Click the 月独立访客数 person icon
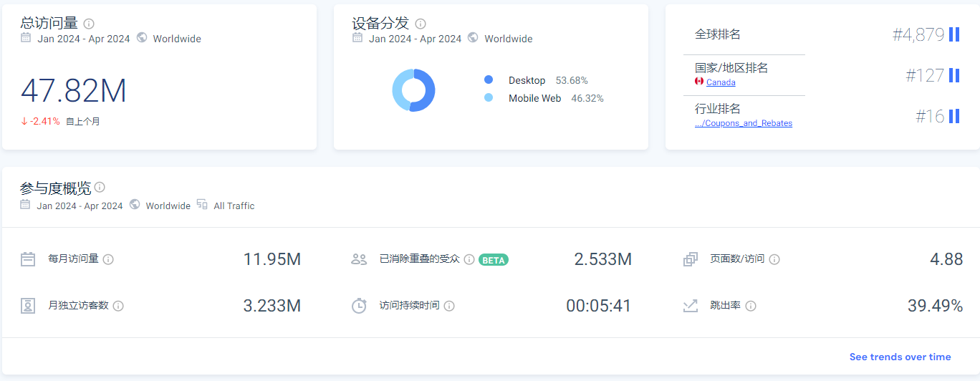 (x=28, y=306)
